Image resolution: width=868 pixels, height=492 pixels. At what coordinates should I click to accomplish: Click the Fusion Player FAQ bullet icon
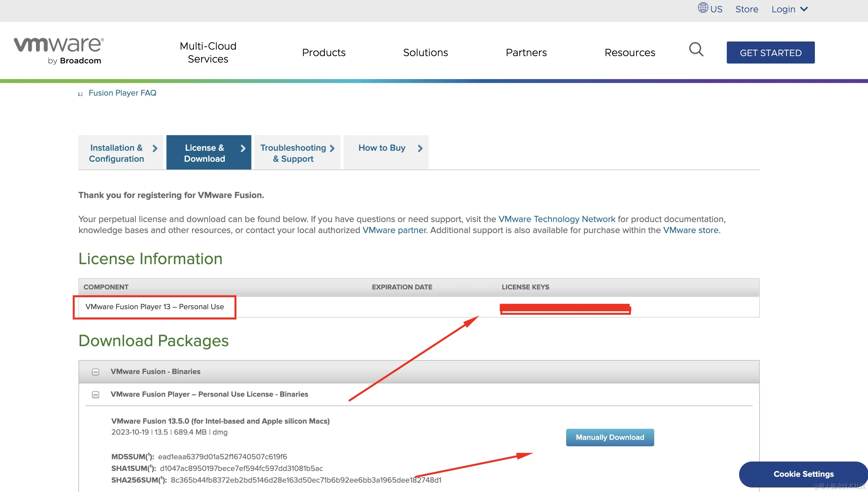pos(80,94)
